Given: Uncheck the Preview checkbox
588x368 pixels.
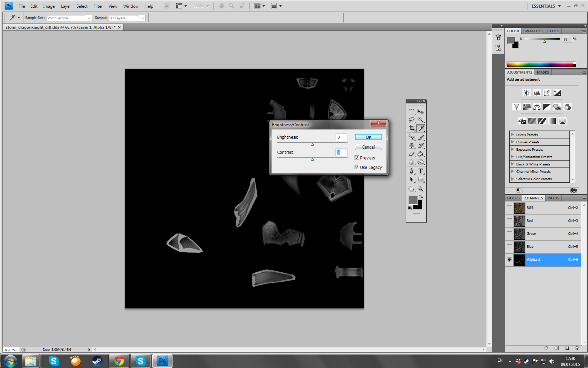Looking at the screenshot, I should 357,158.
